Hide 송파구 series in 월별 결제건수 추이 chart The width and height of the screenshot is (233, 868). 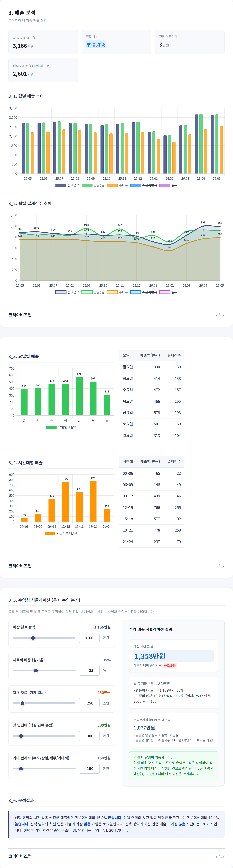point(117,292)
